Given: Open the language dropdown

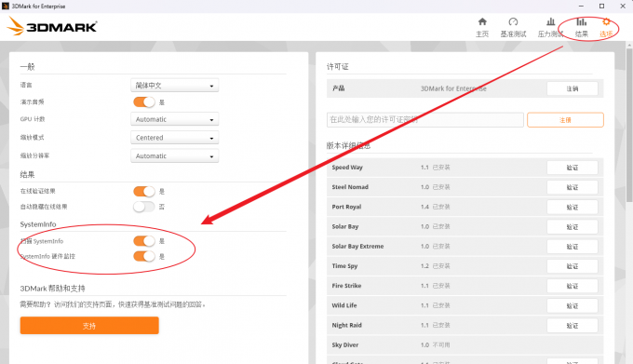Looking at the screenshot, I should 175,86.
